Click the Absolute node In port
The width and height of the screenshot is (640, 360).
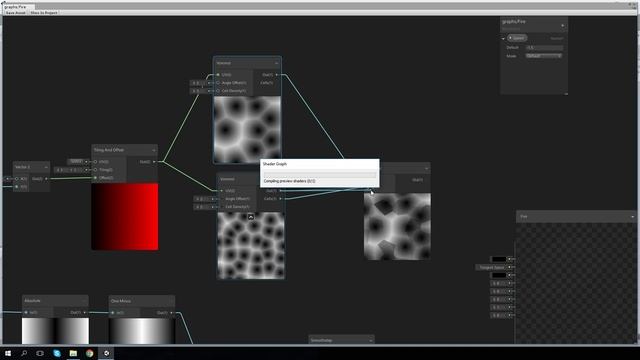[x=26, y=313]
